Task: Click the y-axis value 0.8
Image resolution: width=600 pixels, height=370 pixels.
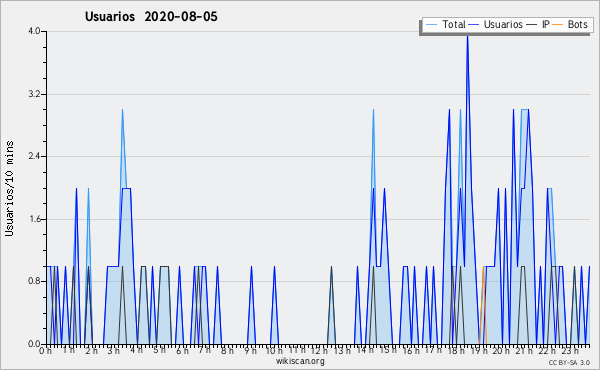Action: (34, 282)
